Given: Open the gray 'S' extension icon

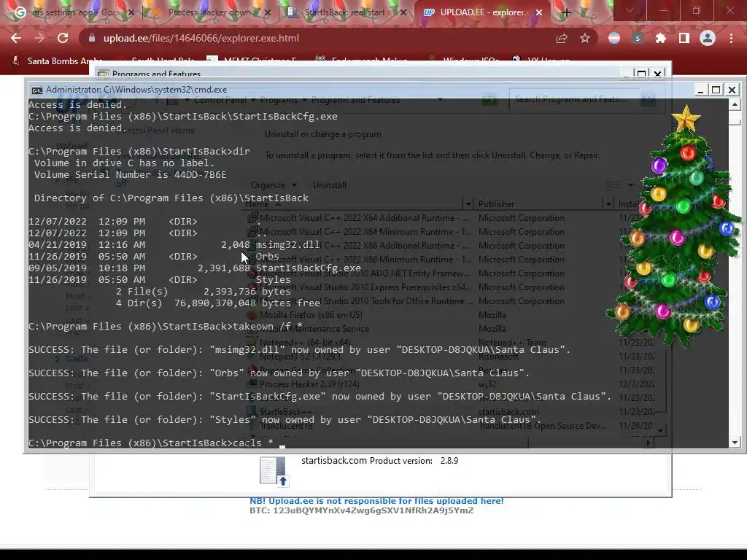Looking at the screenshot, I should [638, 38].
